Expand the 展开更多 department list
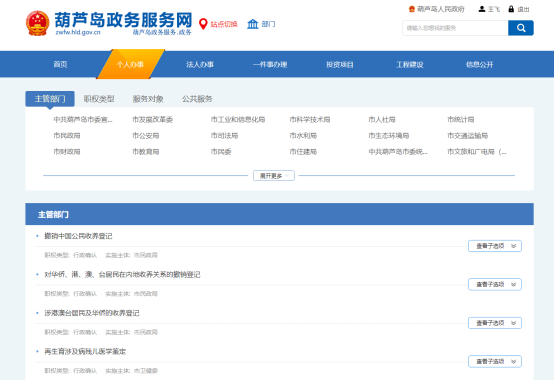 [x=274, y=176]
